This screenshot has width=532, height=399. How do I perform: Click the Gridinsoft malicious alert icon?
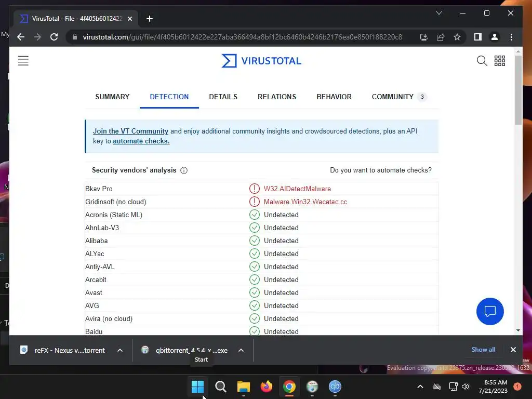pos(255,202)
